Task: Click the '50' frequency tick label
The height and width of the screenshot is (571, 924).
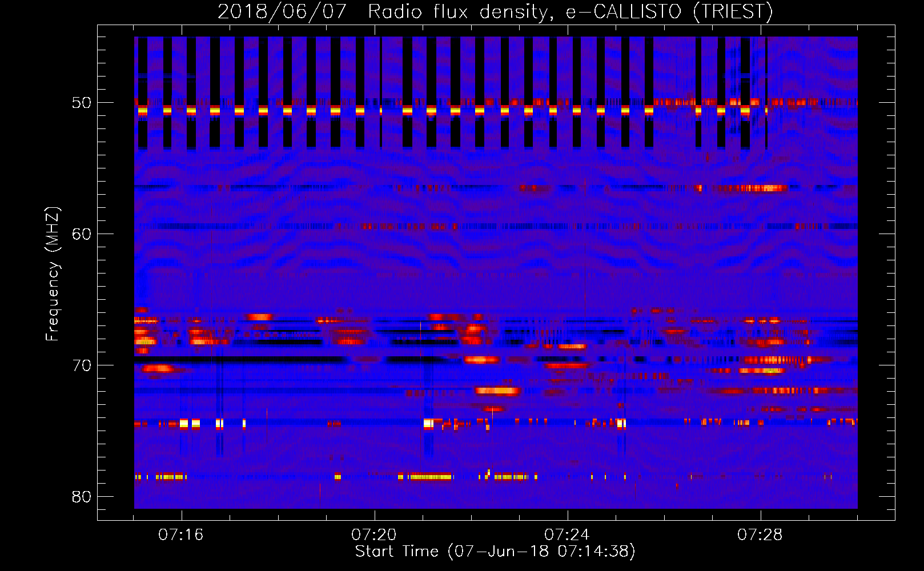Action: pyautogui.click(x=82, y=103)
